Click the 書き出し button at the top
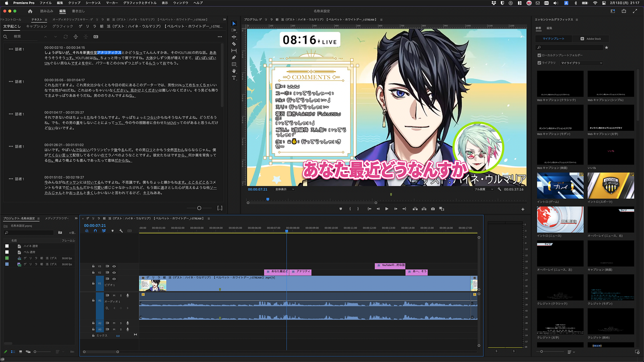Viewport: 644px width, 362px height. point(78,11)
